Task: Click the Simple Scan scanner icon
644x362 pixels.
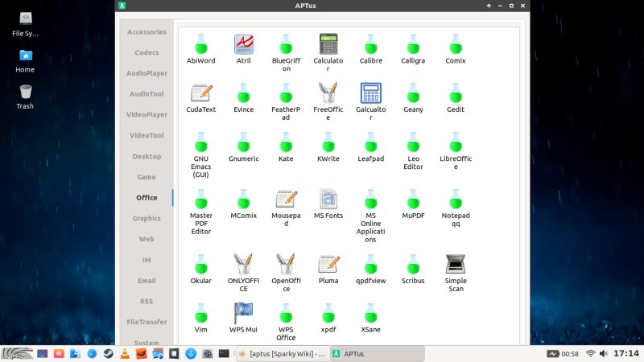Action: pyautogui.click(x=456, y=265)
